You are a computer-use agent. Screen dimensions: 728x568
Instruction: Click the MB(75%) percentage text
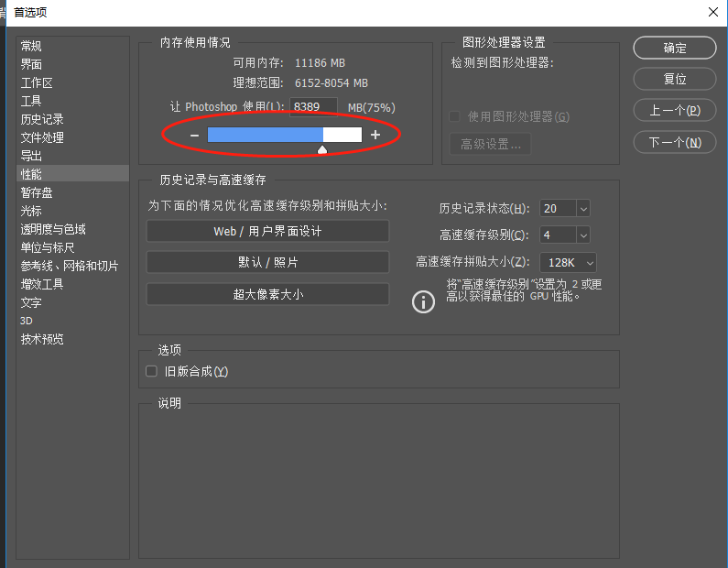(372, 108)
